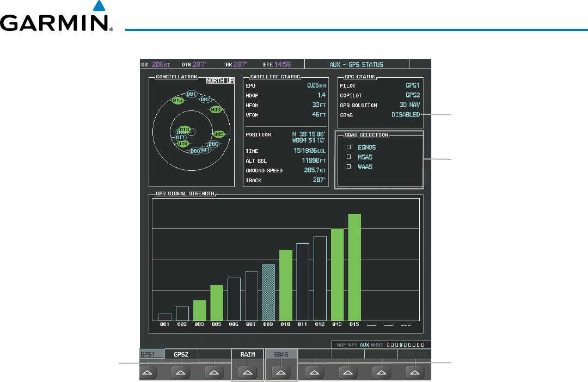Push the blank arrow key right of SBAS key

314,372
